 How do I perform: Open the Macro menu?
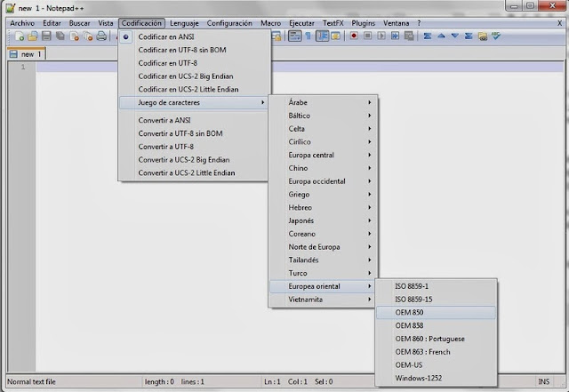(270, 23)
